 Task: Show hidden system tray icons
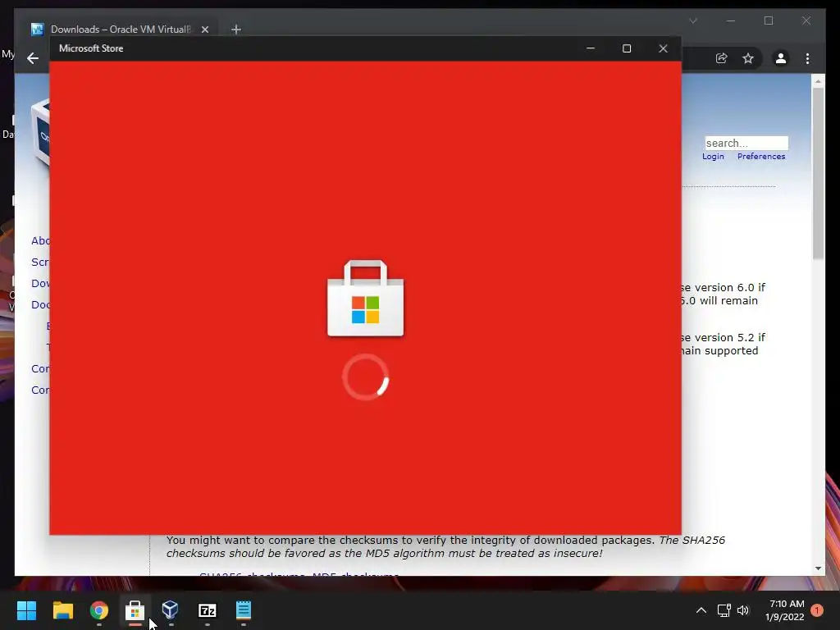click(x=701, y=610)
